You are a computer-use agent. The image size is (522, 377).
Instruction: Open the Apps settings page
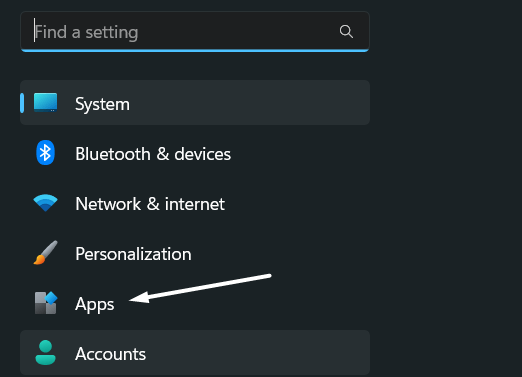pyautogui.click(x=195, y=303)
